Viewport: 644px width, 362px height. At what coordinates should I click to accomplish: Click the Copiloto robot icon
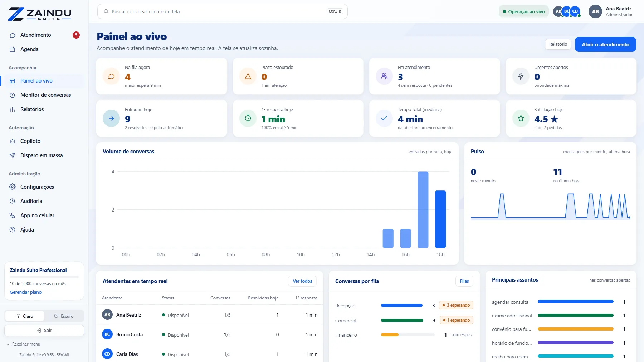click(12, 141)
